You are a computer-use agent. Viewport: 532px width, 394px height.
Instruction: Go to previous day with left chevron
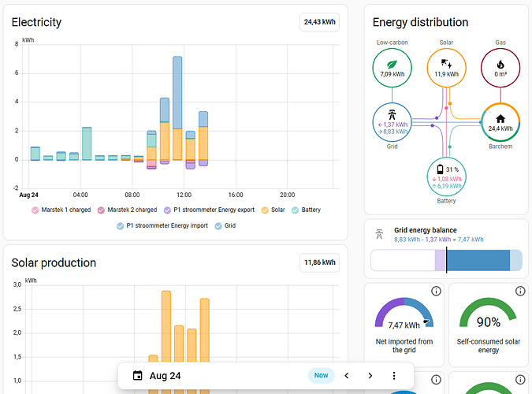(347, 376)
